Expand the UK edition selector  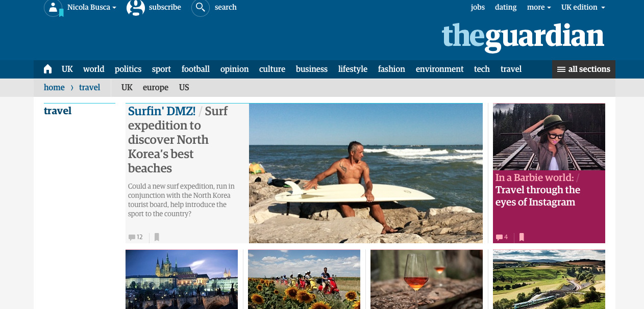click(x=583, y=7)
